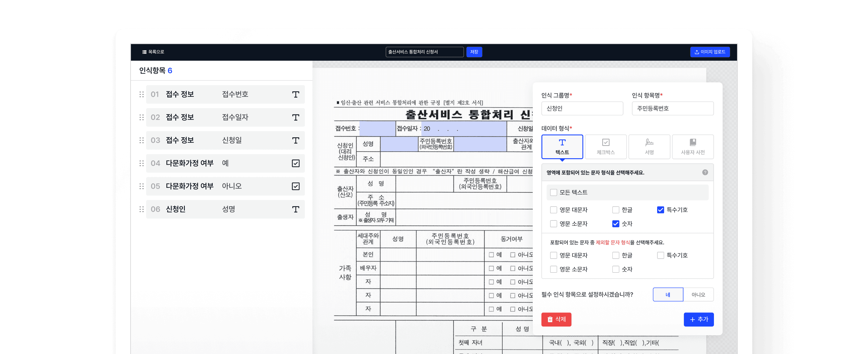Image resolution: width=868 pixels, height=354 pixels.
Task: Select list row 06 신청인 성명
Action: 225,209
